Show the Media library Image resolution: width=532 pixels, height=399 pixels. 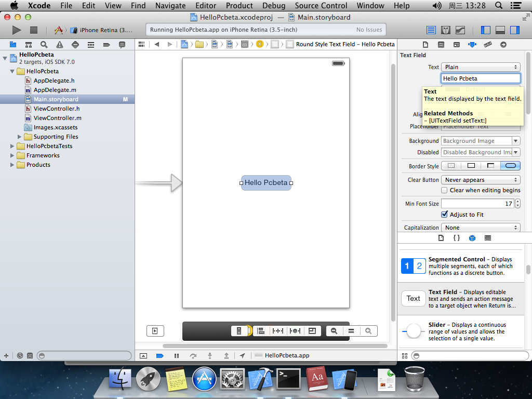pos(487,238)
